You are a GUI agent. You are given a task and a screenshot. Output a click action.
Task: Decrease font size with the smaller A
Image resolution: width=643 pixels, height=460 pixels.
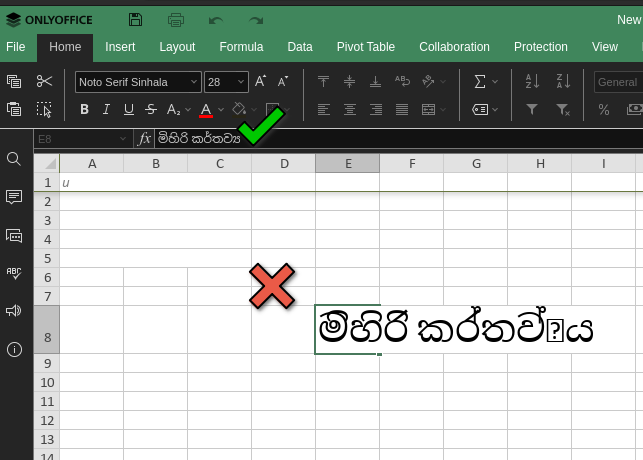pos(283,81)
